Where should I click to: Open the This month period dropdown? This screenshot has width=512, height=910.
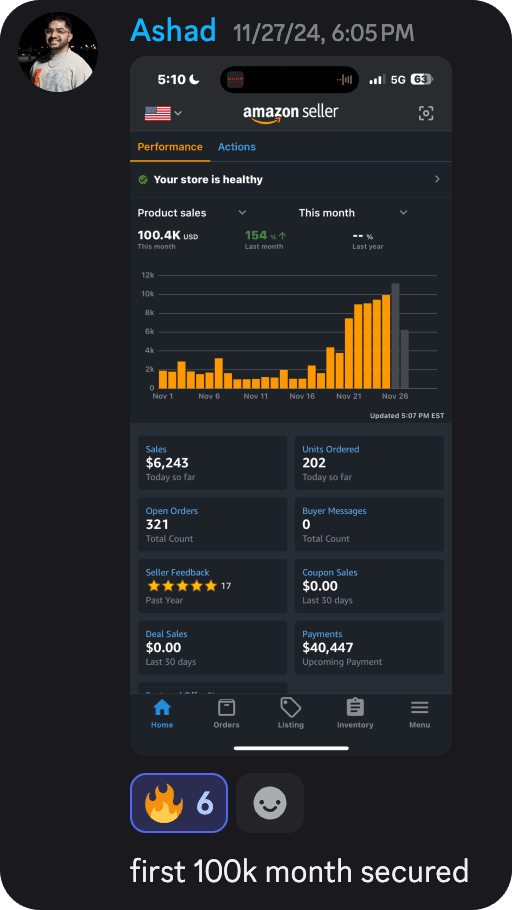coord(353,213)
